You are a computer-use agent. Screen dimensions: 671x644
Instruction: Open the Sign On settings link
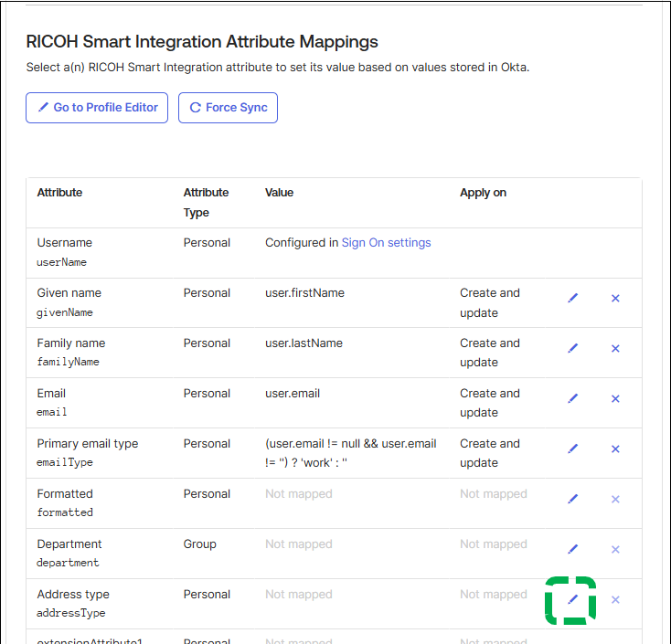coord(386,243)
